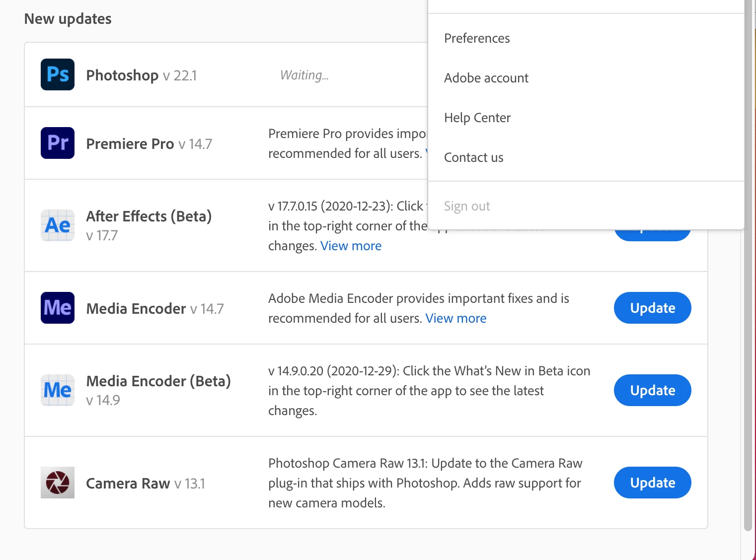Open View more link for After Effects
The width and height of the screenshot is (756, 560).
point(351,246)
